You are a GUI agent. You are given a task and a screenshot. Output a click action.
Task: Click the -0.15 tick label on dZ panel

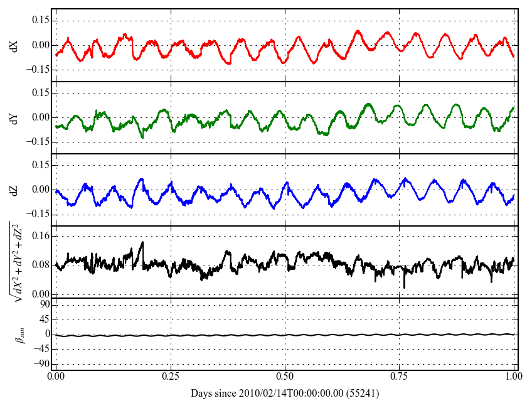coord(39,214)
